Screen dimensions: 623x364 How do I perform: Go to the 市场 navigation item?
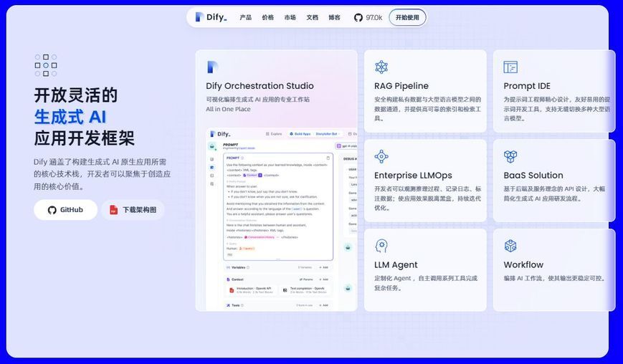290,17
